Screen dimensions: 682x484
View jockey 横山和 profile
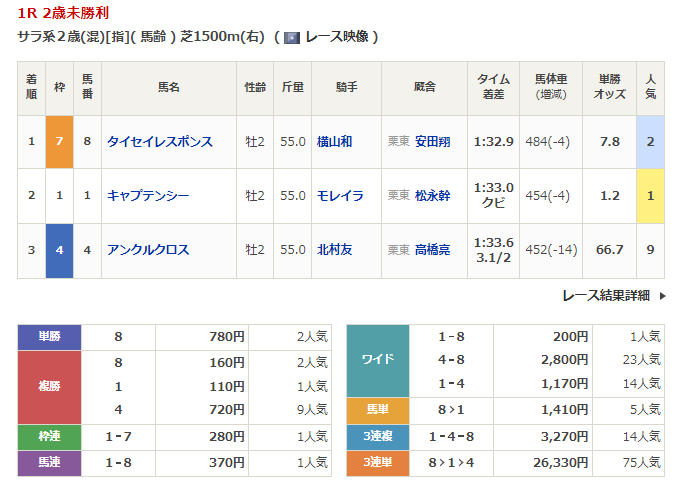tap(334, 142)
